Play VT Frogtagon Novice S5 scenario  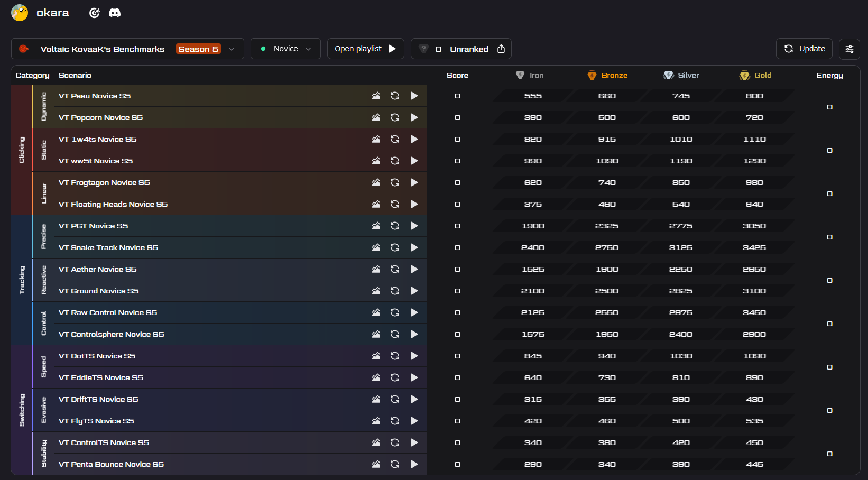pyautogui.click(x=414, y=182)
